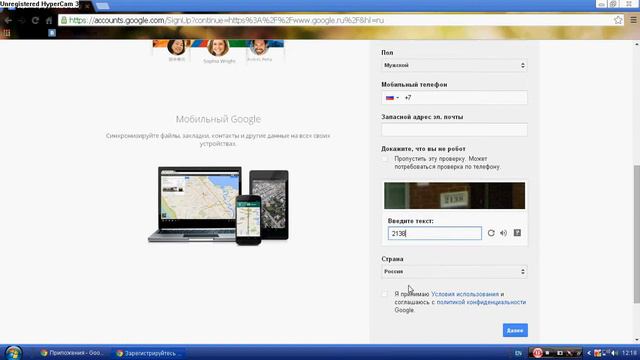Open the Chrome hamburger menu

[x=633, y=20]
